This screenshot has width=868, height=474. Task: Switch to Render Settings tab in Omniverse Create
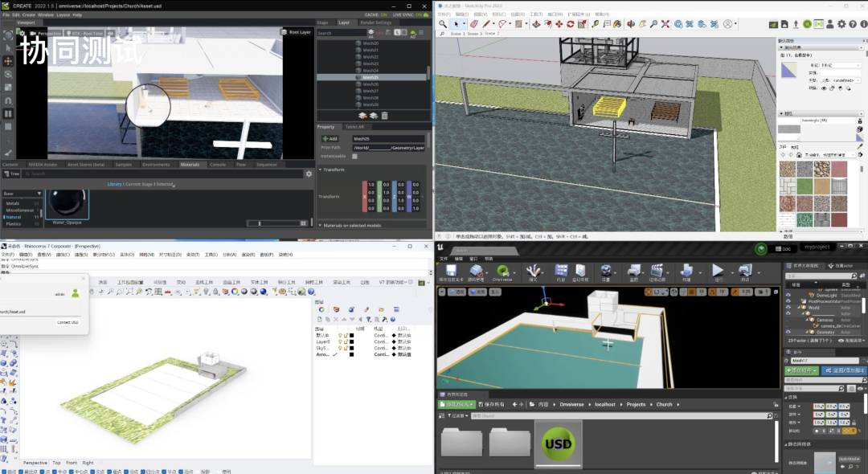tap(375, 22)
